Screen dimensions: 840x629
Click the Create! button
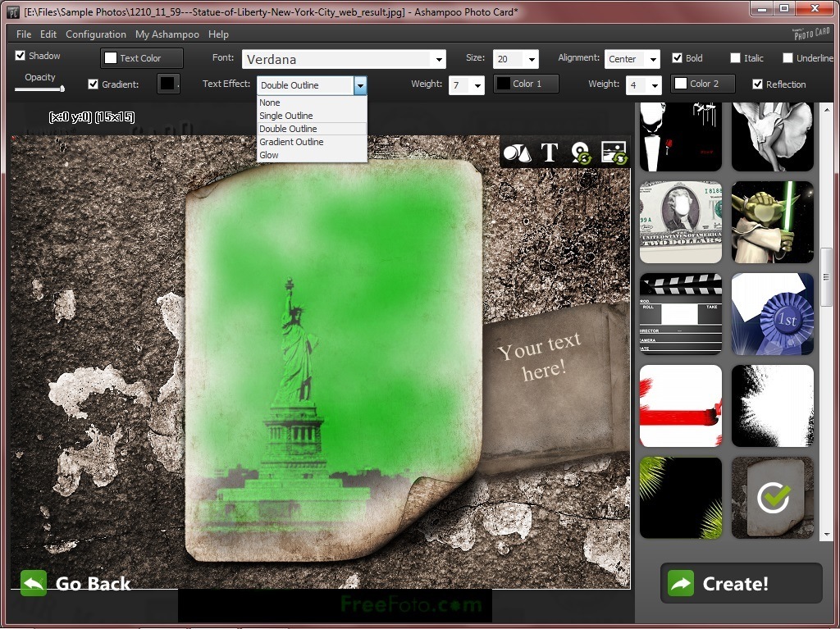741,583
